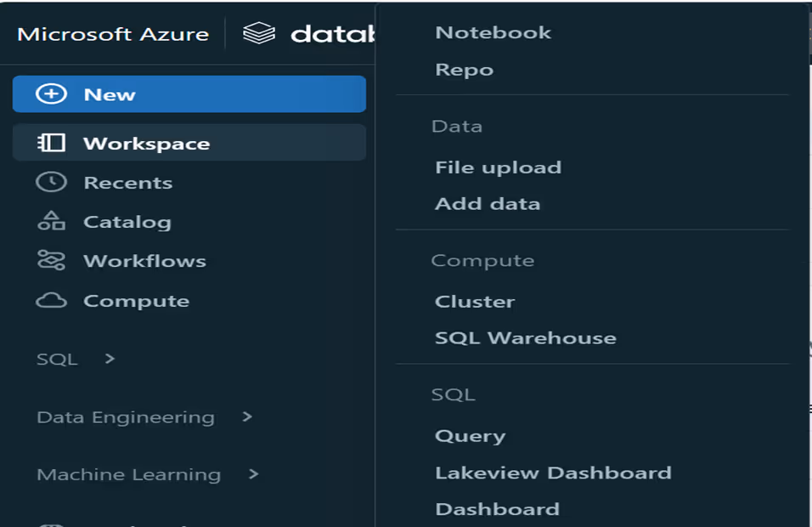Expand the Machine Learning section chevron
This screenshot has height=527, width=812.
point(253,474)
